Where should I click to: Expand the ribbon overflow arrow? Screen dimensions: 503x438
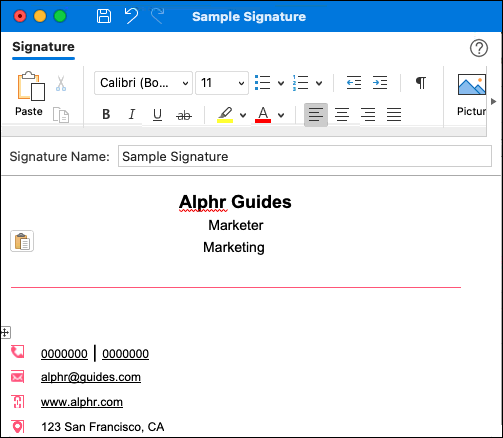click(494, 102)
